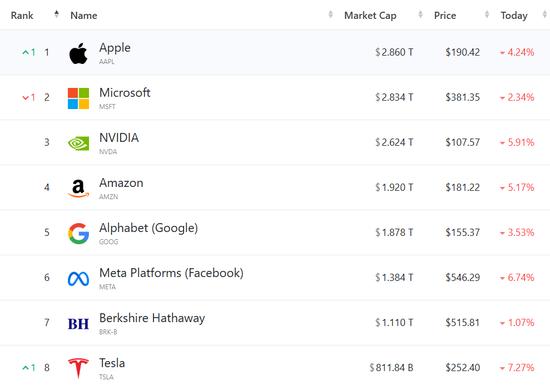Open the NVIDIA green eye logo

coord(78,143)
